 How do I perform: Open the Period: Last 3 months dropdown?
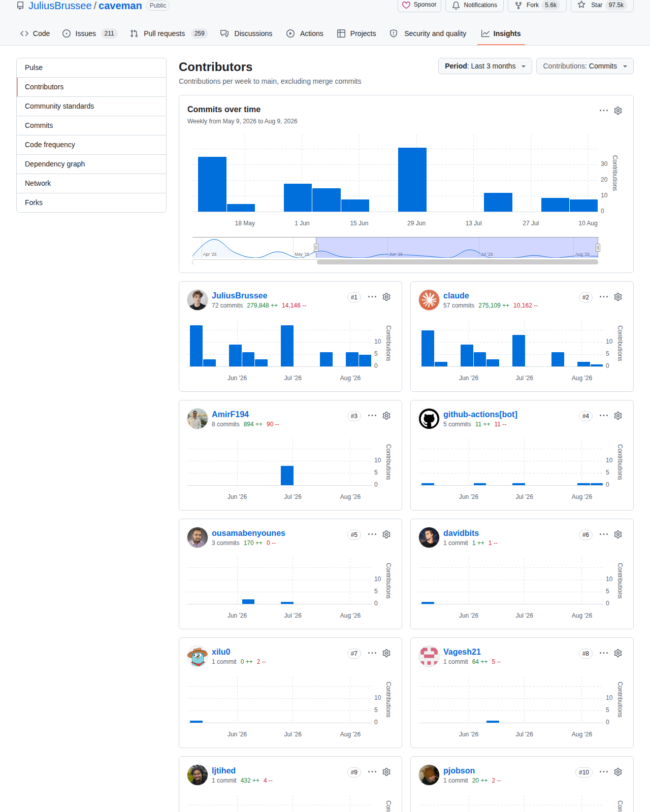pos(485,66)
